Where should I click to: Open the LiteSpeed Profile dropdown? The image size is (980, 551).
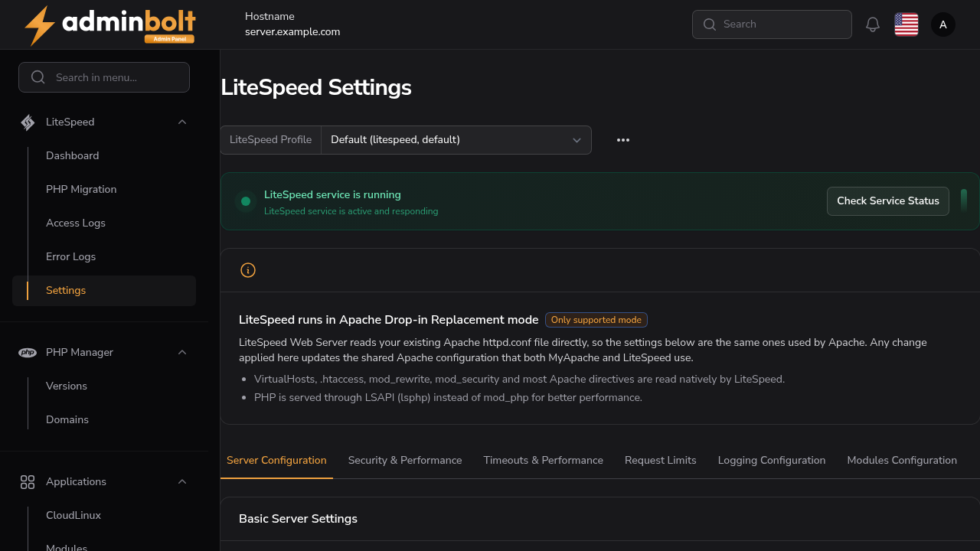click(456, 140)
